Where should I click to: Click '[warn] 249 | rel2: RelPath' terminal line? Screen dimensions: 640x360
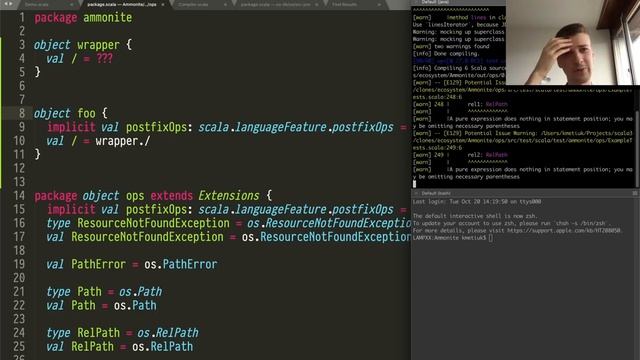pyautogui.click(x=460, y=155)
